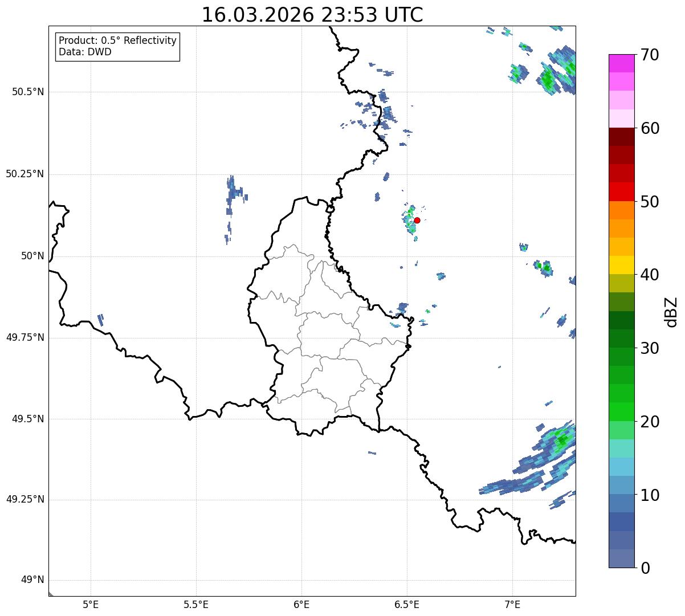This screenshot has height=616, width=685.
Task: Click the 5°E longitude label
Action: pos(91,604)
